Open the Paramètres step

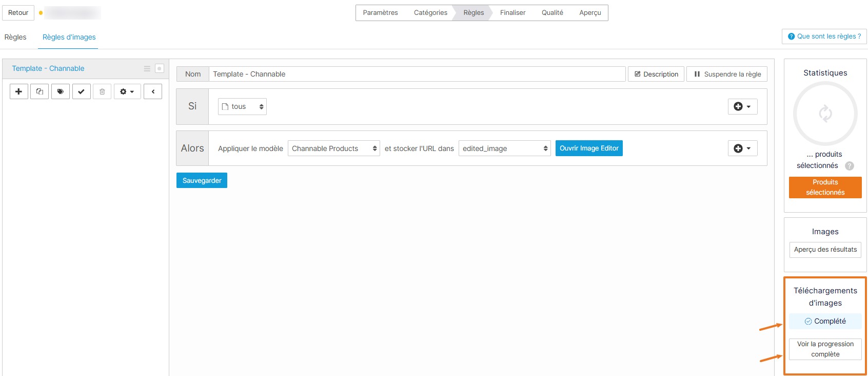380,13
